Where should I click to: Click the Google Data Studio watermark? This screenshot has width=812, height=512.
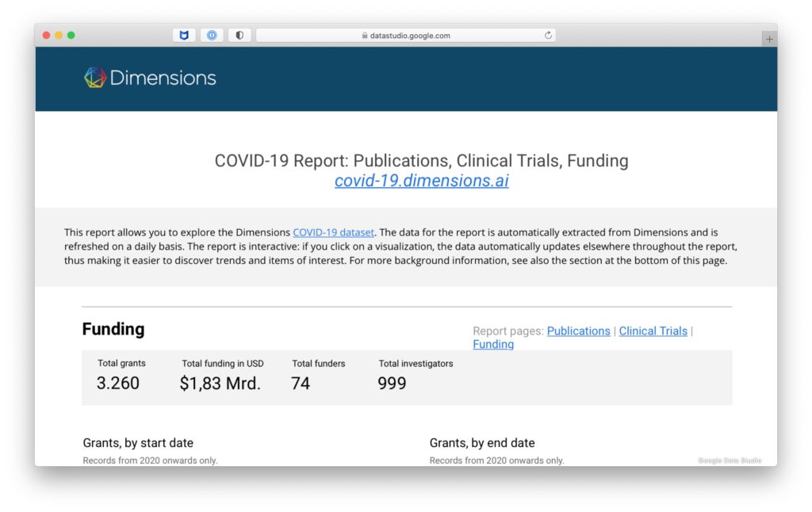pos(730,460)
